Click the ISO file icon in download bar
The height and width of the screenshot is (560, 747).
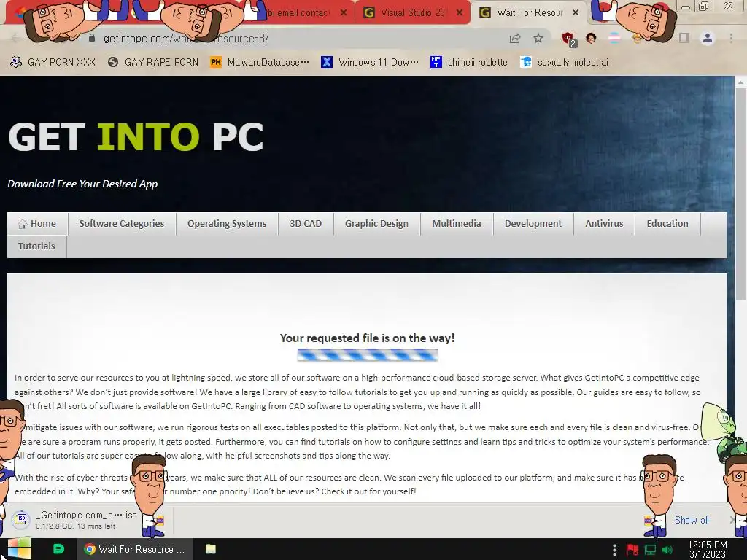coord(21,519)
